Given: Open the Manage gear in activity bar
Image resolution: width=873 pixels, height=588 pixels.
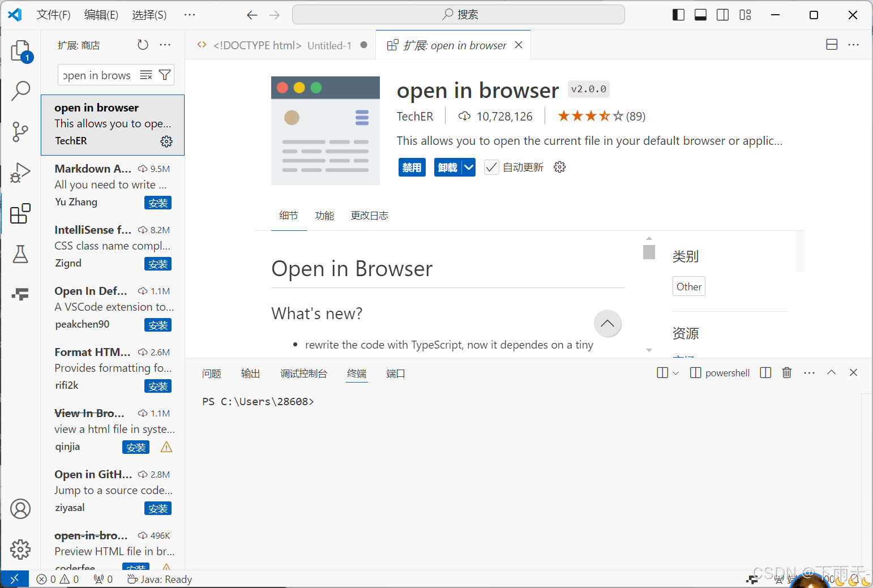Looking at the screenshot, I should tap(21, 549).
